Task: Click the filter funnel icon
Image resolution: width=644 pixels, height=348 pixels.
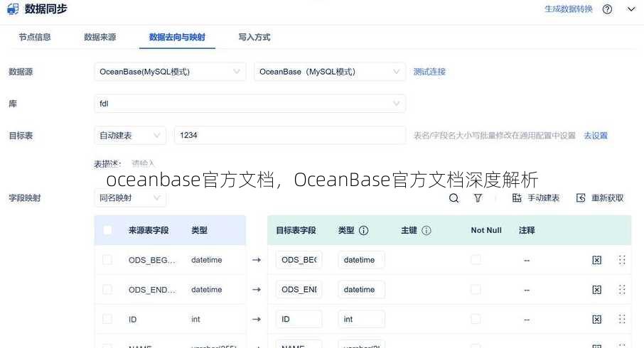Action: 478,198
